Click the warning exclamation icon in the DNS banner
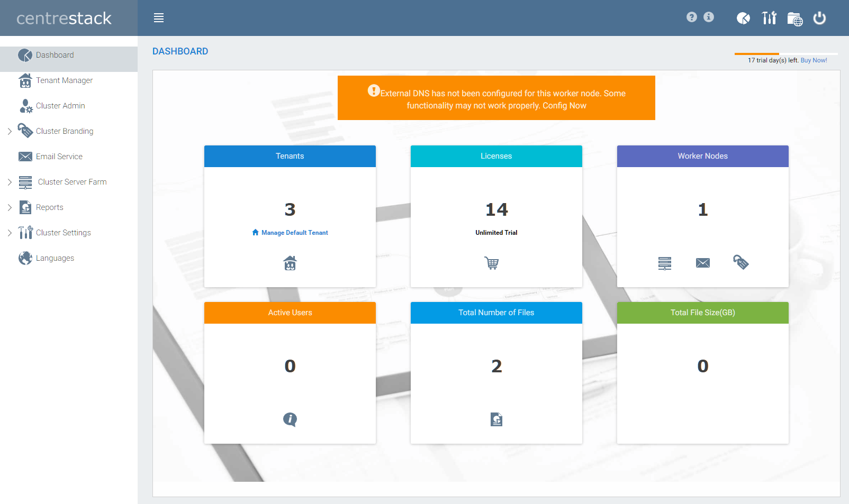Image resolution: width=849 pixels, height=504 pixels. click(374, 91)
